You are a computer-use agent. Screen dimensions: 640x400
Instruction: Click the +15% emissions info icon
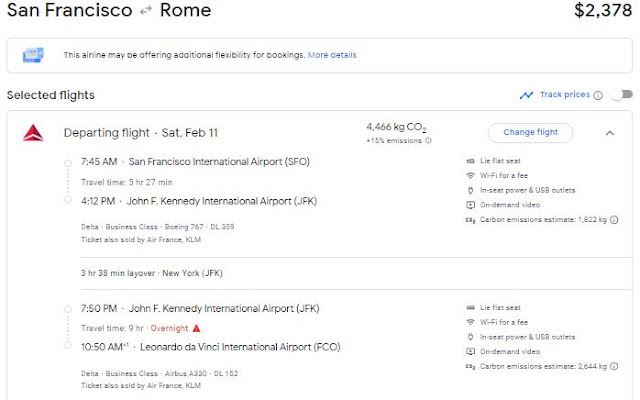click(429, 140)
